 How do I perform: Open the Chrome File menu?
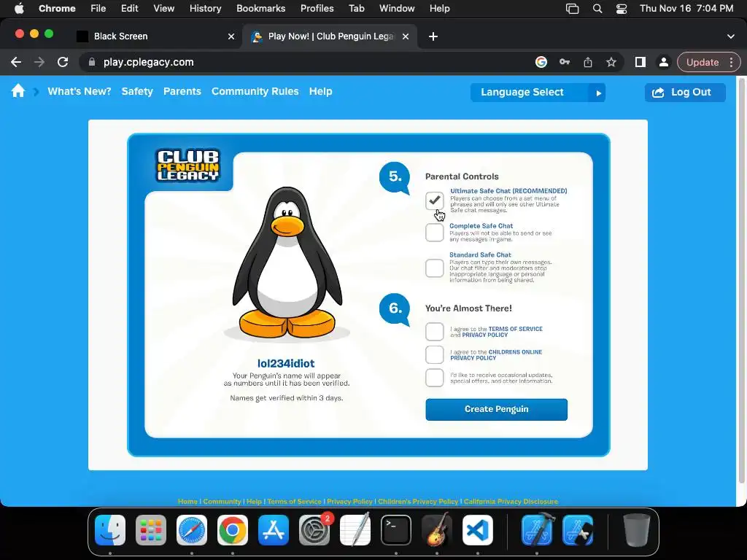[98, 9]
